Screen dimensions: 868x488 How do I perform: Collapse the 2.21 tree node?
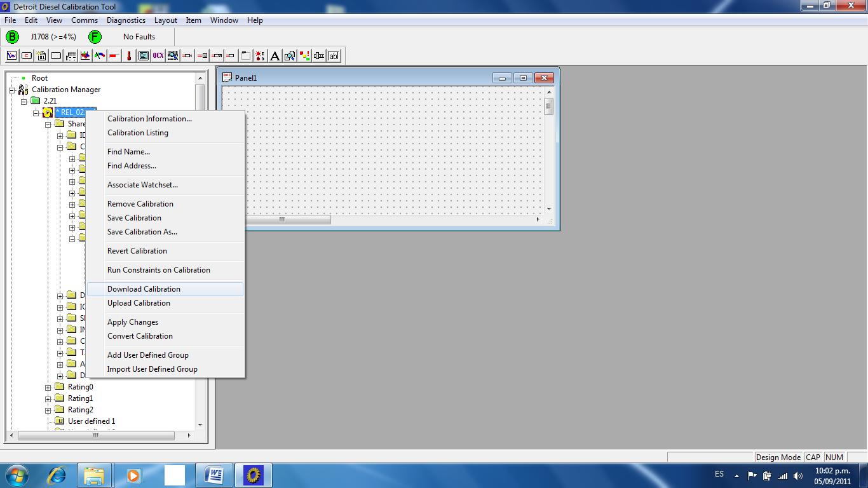click(24, 101)
